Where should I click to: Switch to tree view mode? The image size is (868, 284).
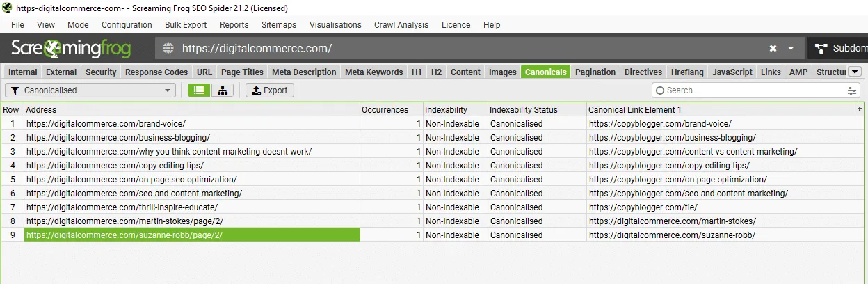point(223,90)
